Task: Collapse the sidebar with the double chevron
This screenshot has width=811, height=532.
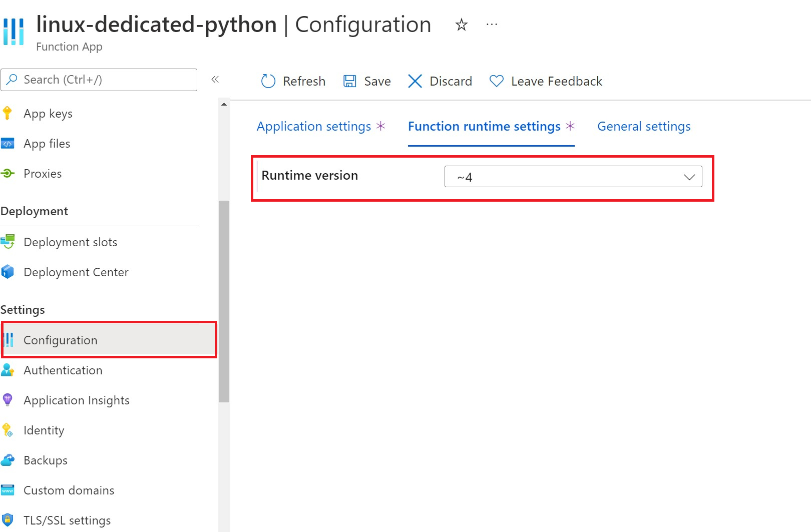Action: click(215, 80)
